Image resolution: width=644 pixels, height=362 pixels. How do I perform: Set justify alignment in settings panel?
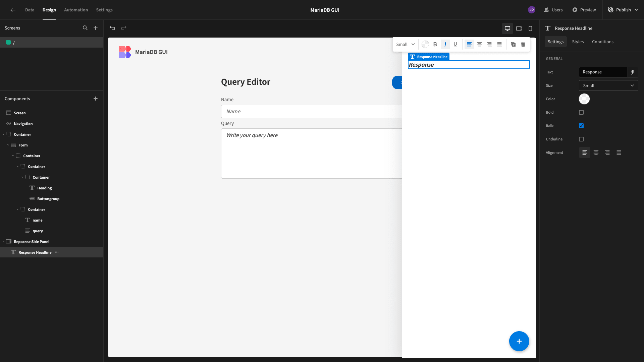point(619,153)
